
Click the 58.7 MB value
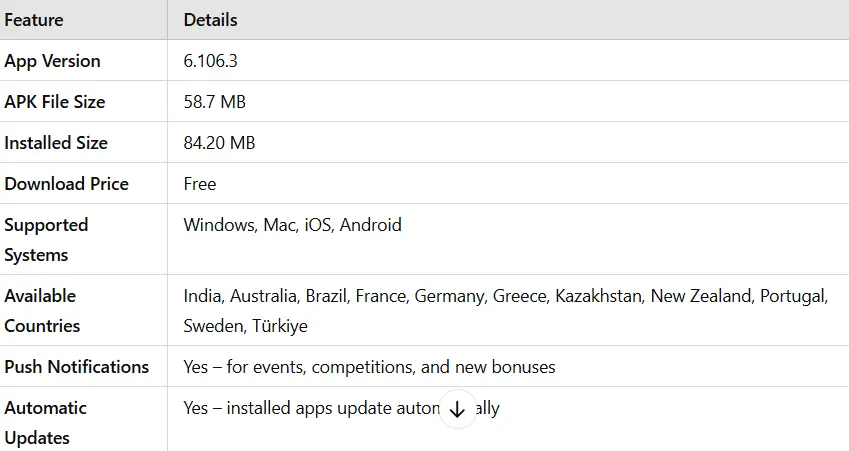pos(214,102)
